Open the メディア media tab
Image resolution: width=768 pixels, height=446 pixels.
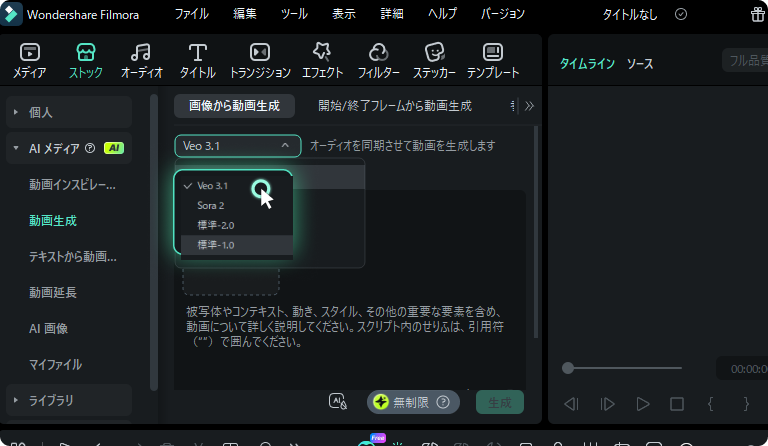point(29,61)
